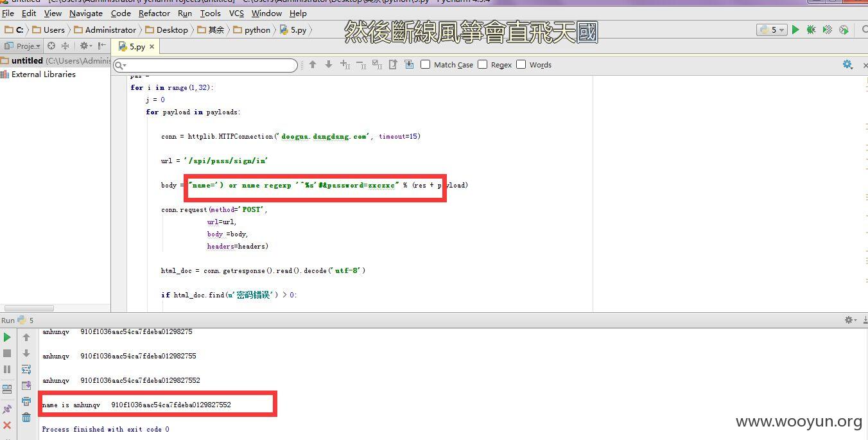Viewport: 868px width, 440px height.
Task: Open Tools menu
Action: tap(210, 13)
